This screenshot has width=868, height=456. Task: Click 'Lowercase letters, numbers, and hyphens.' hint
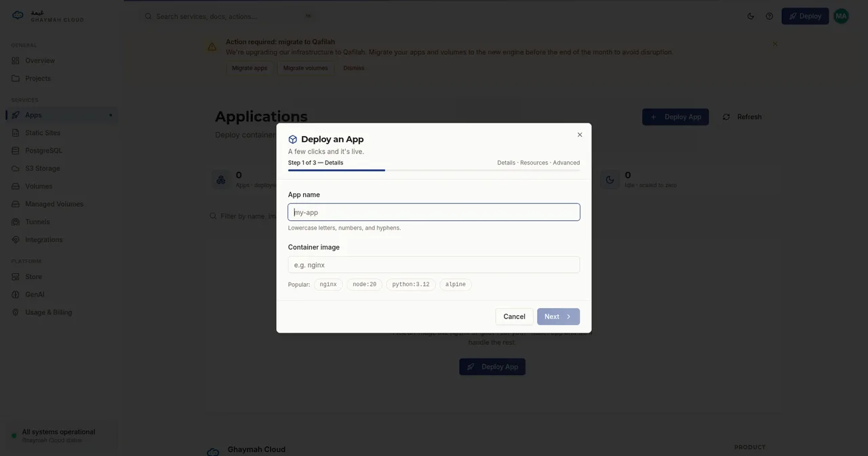point(344,228)
